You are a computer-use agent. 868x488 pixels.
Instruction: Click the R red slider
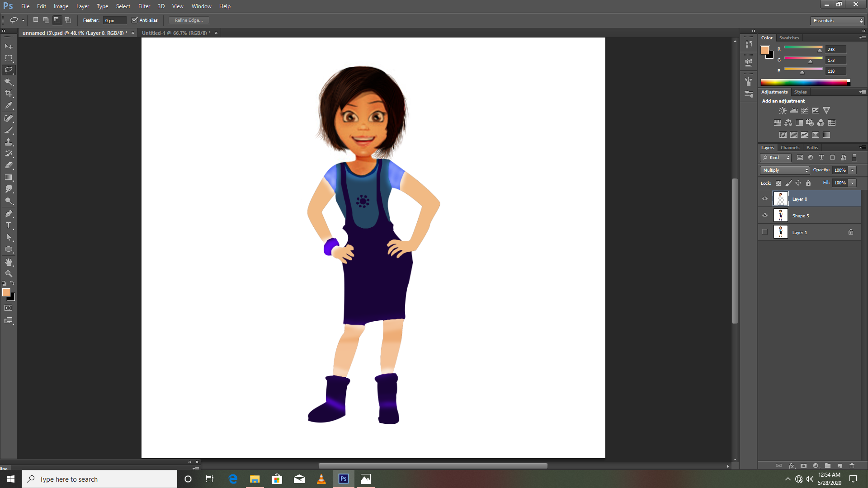[x=803, y=48]
